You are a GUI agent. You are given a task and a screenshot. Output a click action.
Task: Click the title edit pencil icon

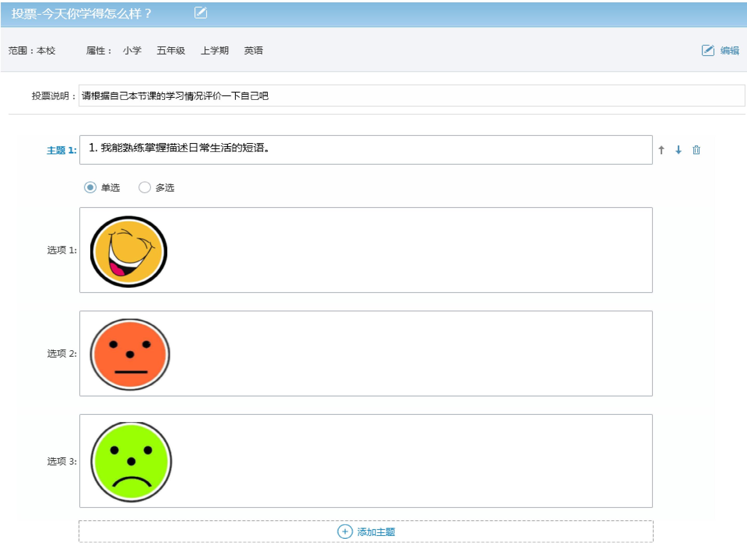200,13
